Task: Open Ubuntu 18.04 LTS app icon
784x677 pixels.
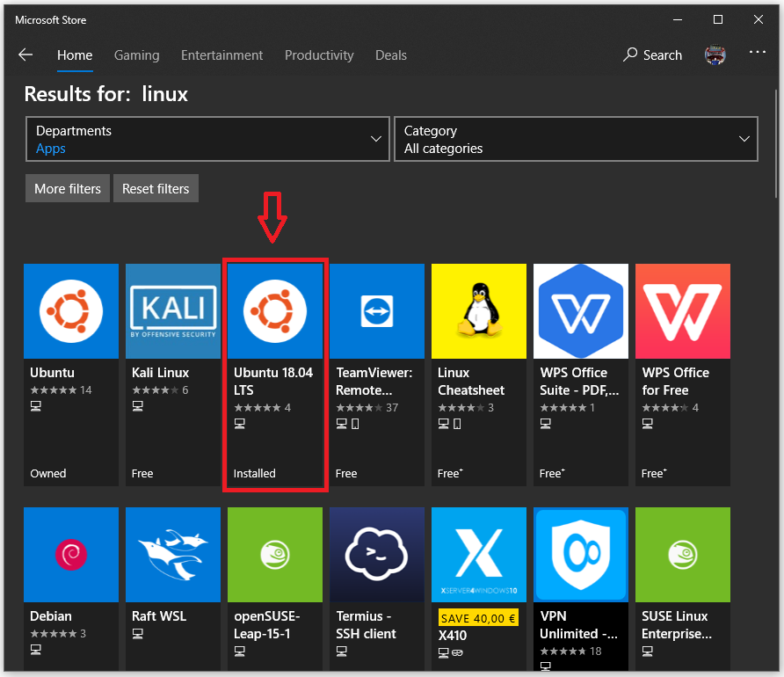Action: click(x=275, y=311)
